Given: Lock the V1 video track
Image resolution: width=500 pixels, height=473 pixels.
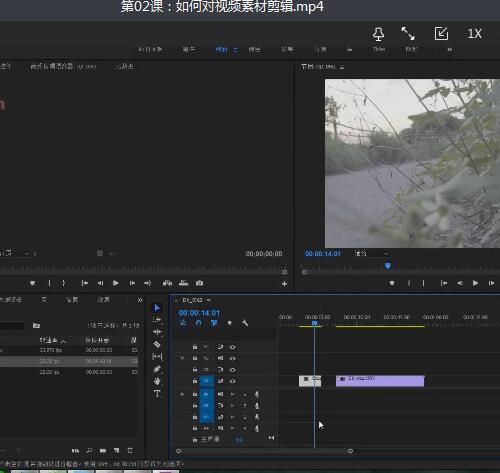Looking at the screenshot, I should coord(195,381).
